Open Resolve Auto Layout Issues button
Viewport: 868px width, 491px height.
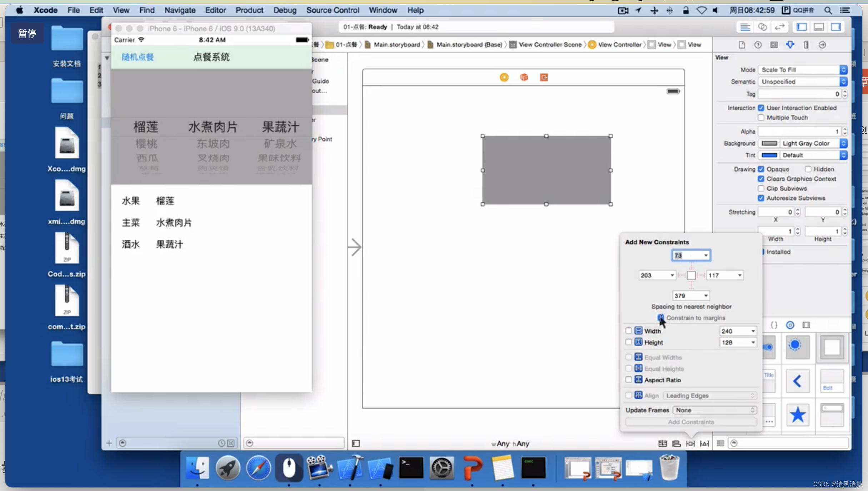click(704, 443)
